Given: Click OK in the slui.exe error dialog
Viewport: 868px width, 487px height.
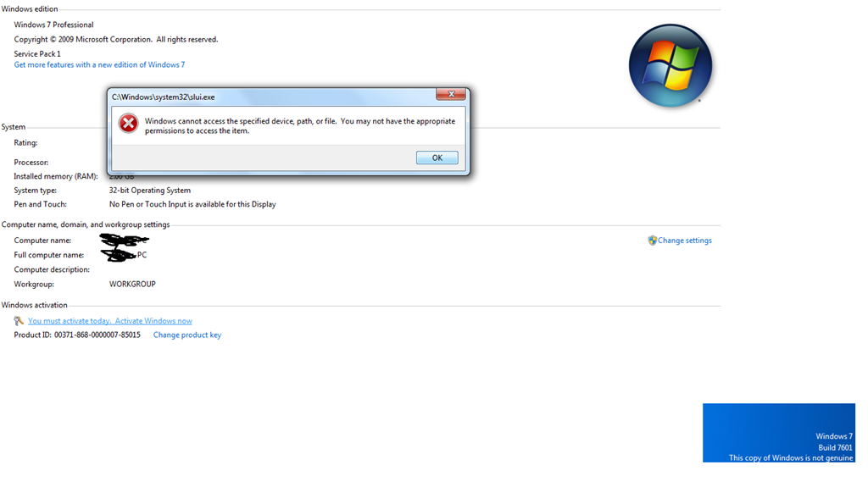Looking at the screenshot, I should coord(437,158).
